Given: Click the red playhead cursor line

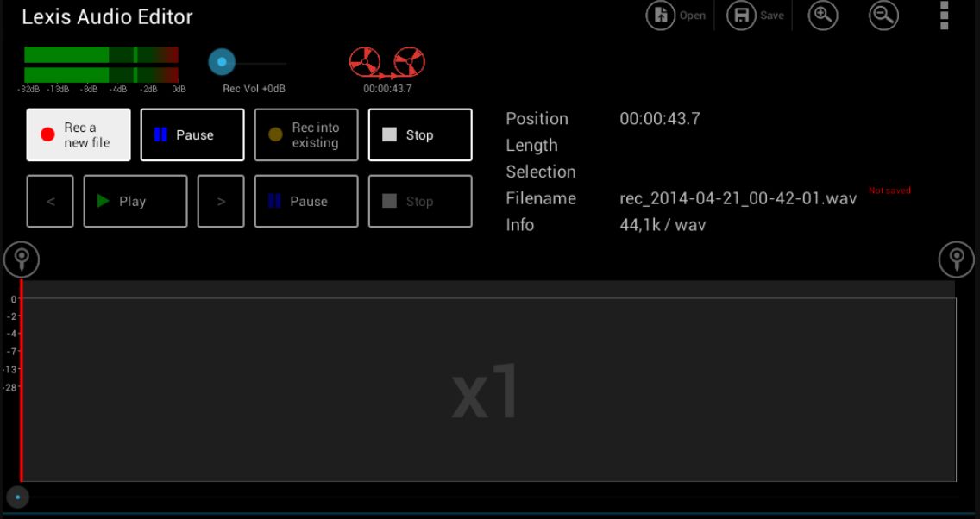Looking at the screenshot, I should [x=22, y=380].
